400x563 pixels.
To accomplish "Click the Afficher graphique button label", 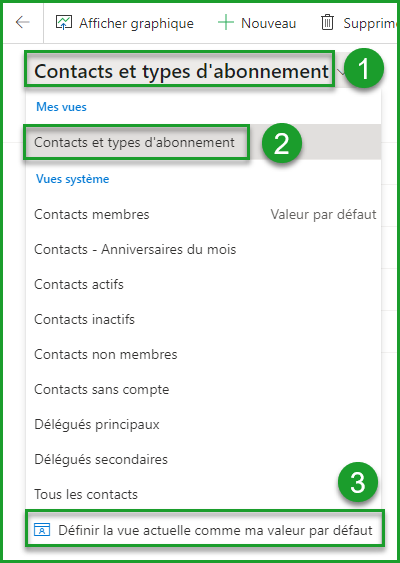I will coord(136,23).
